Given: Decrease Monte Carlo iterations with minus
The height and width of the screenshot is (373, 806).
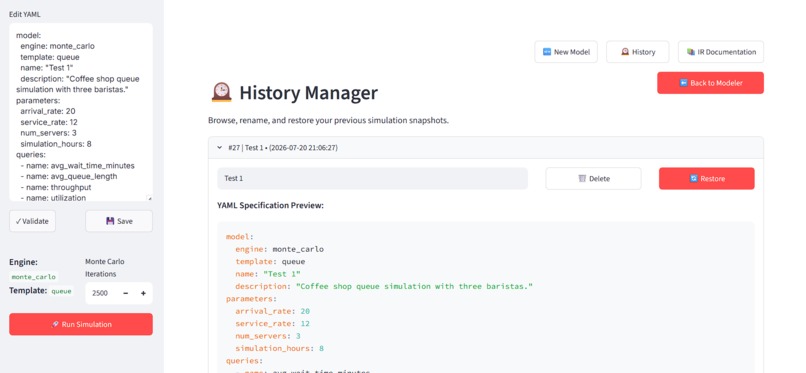Looking at the screenshot, I should [x=125, y=293].
